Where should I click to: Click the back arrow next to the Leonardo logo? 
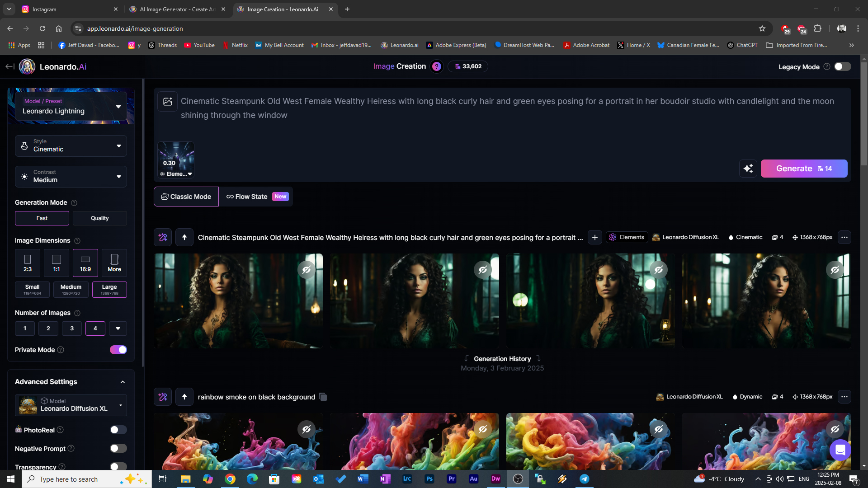pyautogui.click(x=9, y=66)
